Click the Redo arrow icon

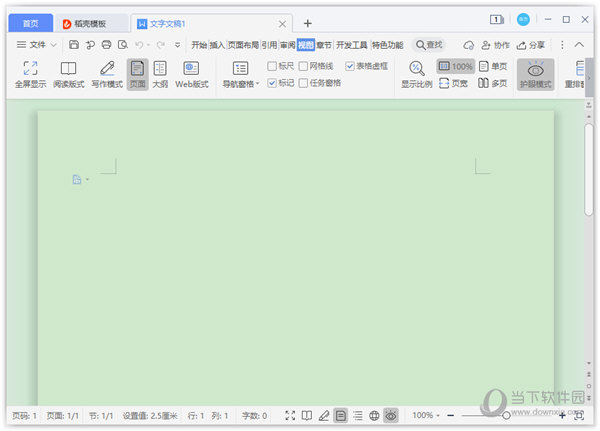click(x=161, y=45)
